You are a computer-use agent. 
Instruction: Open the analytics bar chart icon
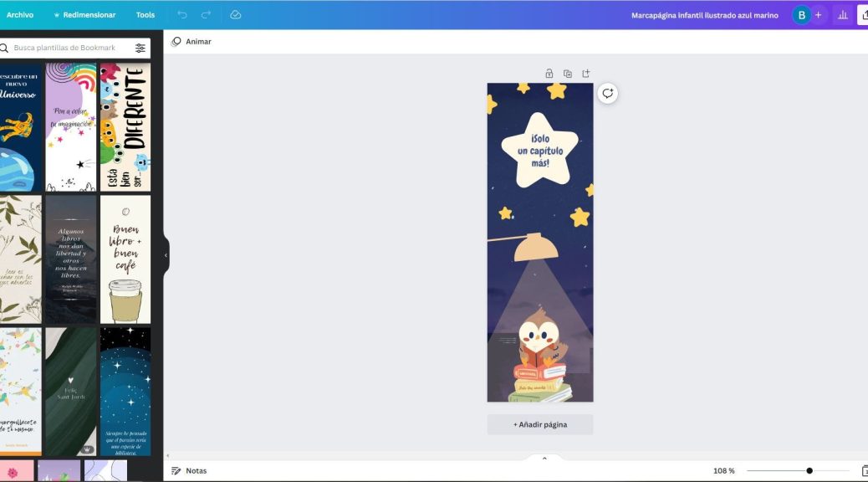pos(843,15)
